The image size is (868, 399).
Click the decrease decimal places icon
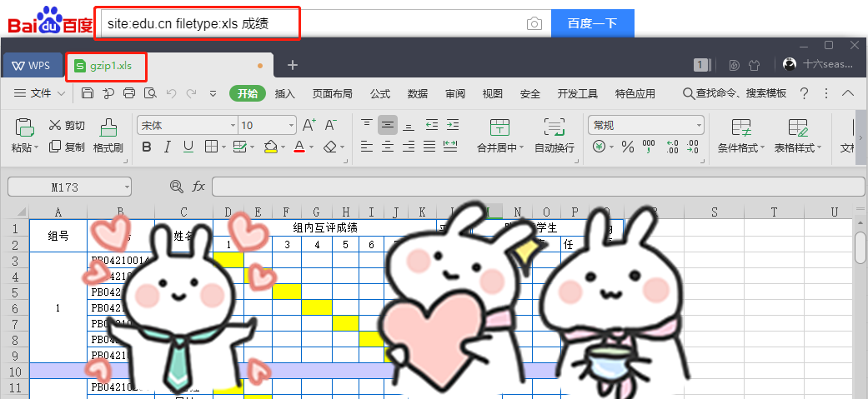click(x=693, y=147)
